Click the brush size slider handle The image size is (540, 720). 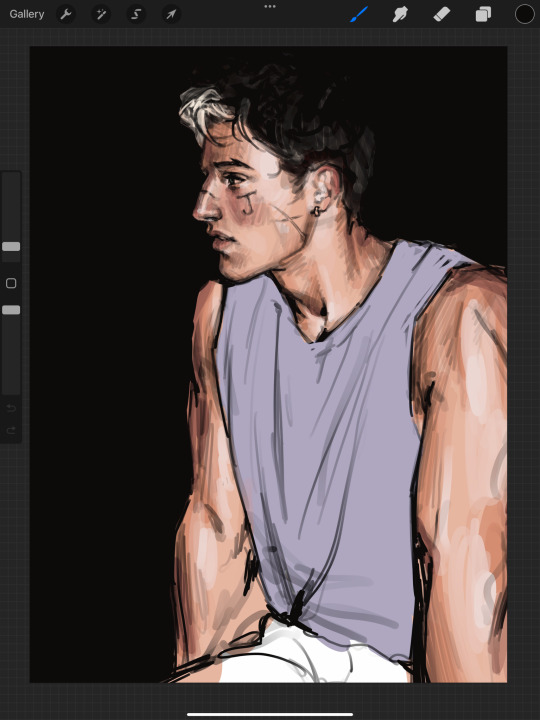[11, 247]
